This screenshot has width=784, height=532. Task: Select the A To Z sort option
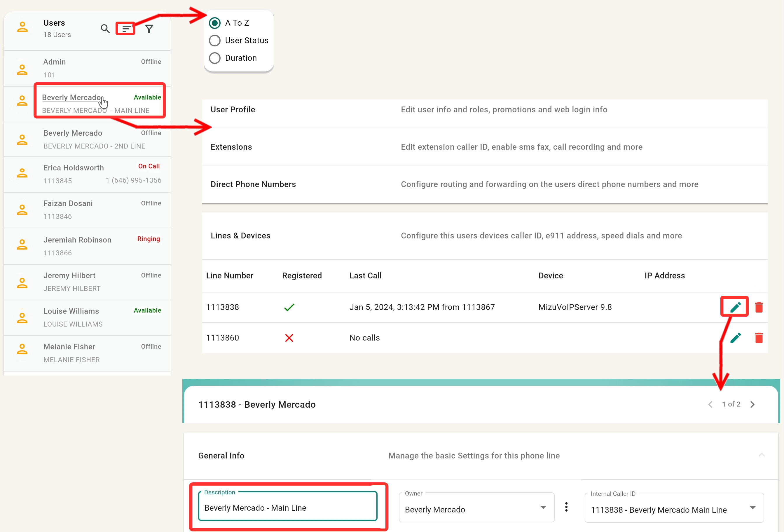tap(215, 23)
